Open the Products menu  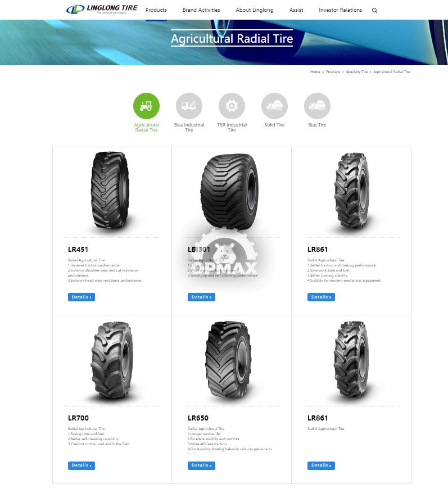tap(156, 10)
